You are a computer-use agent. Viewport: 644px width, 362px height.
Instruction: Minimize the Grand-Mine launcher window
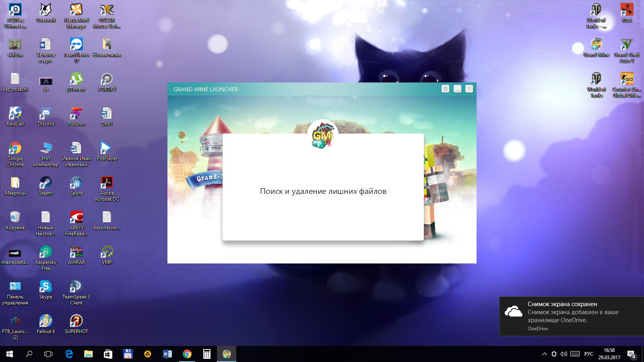point(457,89)
